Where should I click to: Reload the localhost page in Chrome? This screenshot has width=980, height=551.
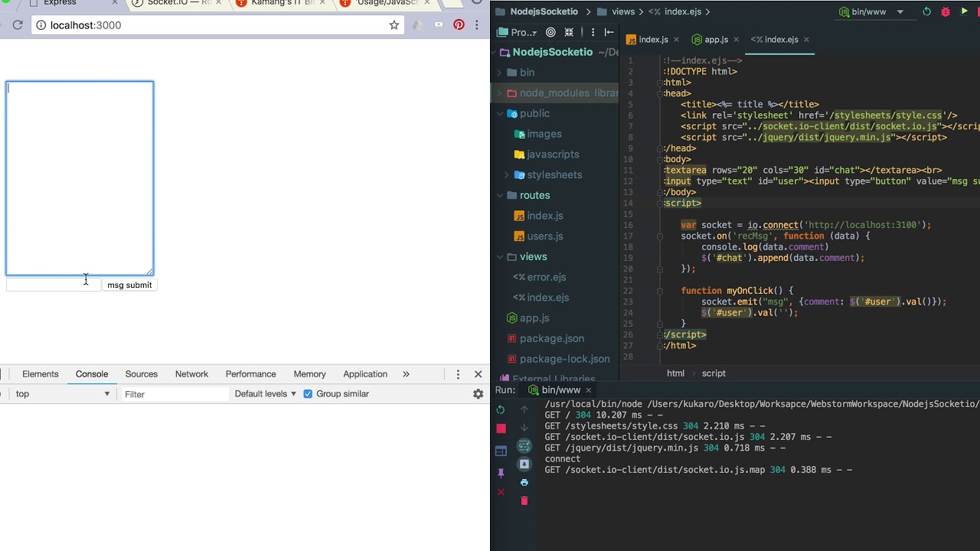click(17, 25)
